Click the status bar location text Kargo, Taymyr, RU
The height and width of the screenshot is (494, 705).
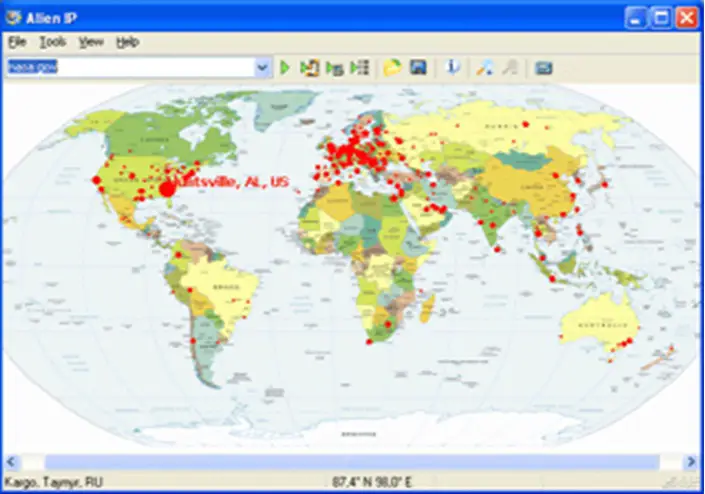pos(54,482)
